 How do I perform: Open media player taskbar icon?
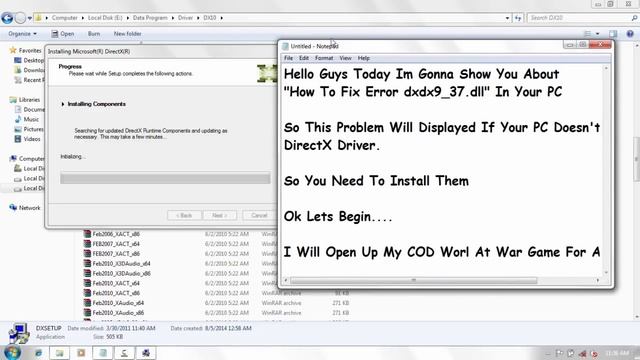(81, 353)
